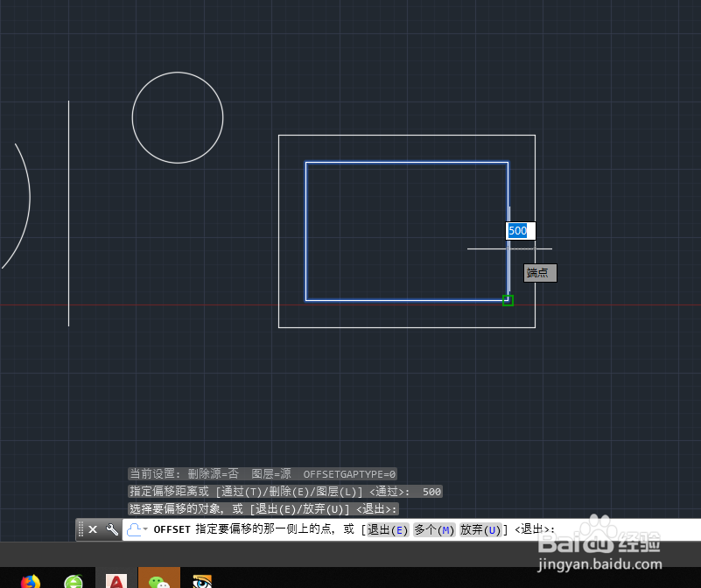Open command line customize wrench icon
Screen dimensions: 701x588
[x=112, y=529]
